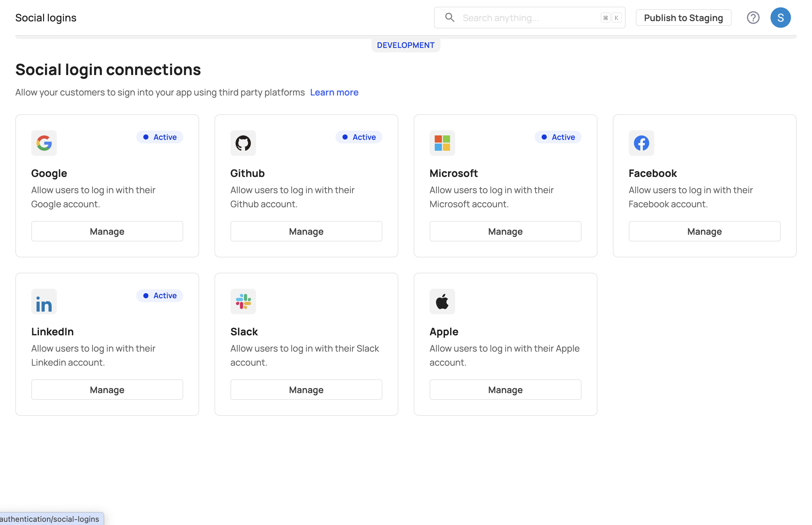Click the Apple logo icon

pyautogui.click(x=442, y=301)
